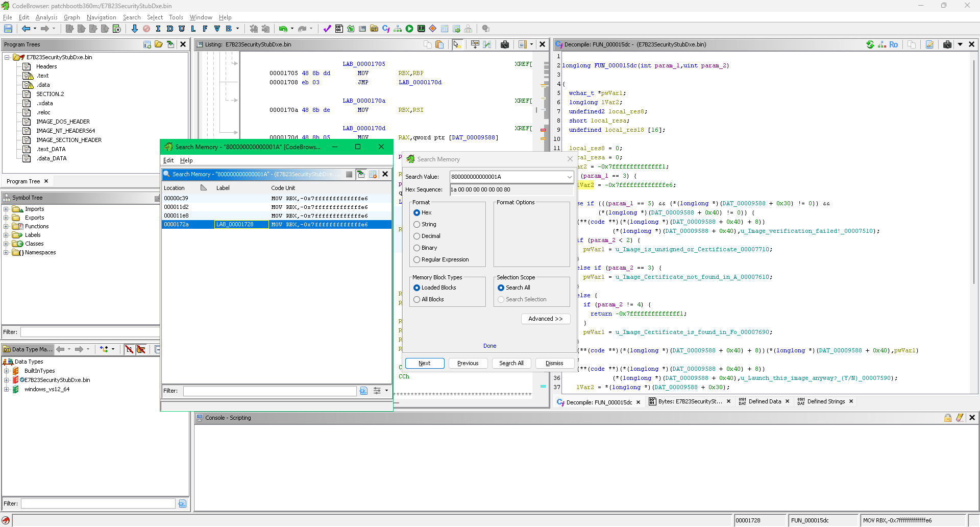Image resolution: width=980 pixels, height=527 pixels.
Task: Clear console with eraser icon
Action: pyautogui.click(x=960, y=417)
